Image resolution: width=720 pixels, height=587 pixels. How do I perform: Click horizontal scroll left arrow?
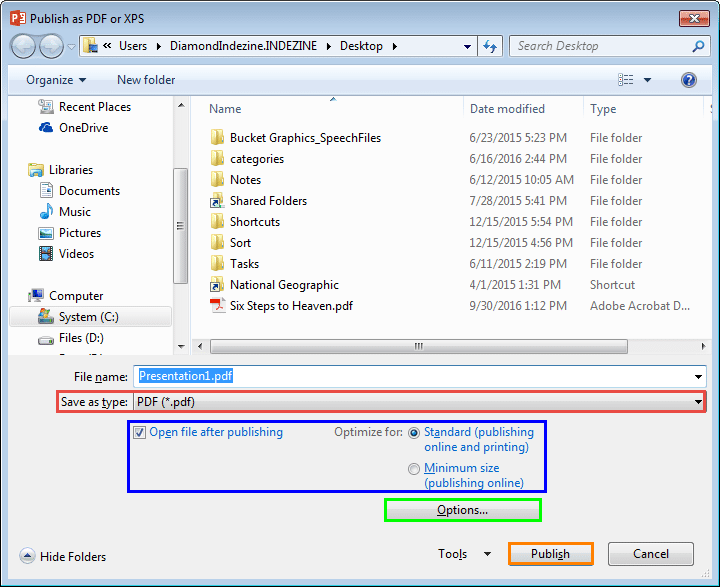tap(200, 346)
